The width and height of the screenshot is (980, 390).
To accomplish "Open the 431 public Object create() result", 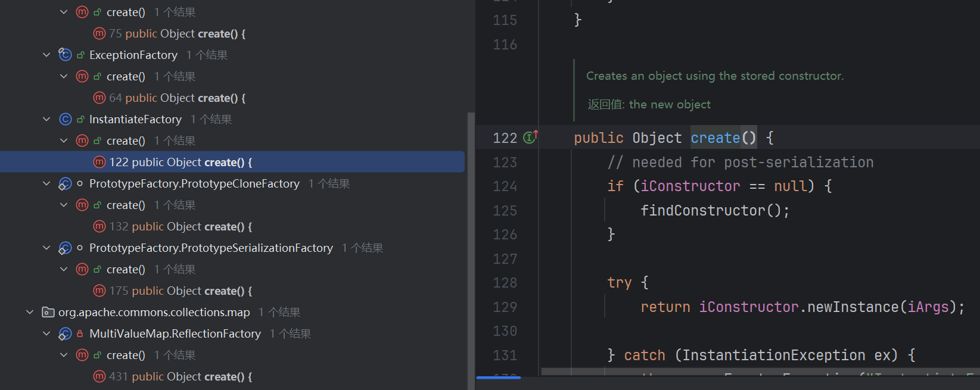I will [x=181, y=376].
